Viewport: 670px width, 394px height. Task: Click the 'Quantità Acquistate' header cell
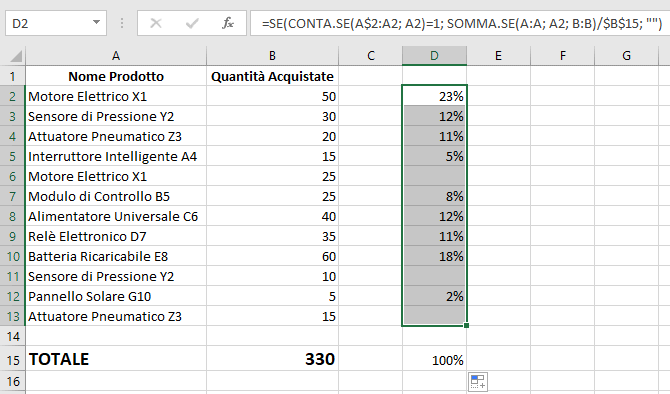(x=272, y=76)
